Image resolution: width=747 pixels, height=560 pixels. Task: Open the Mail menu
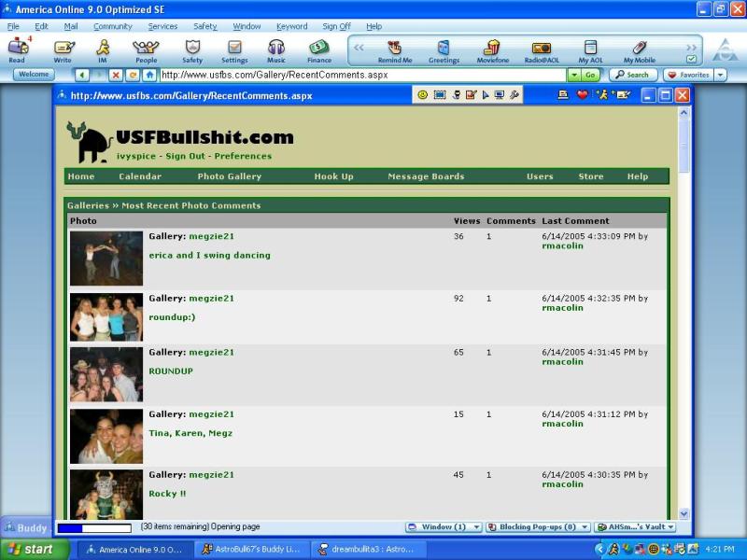[x=71, y=26]
